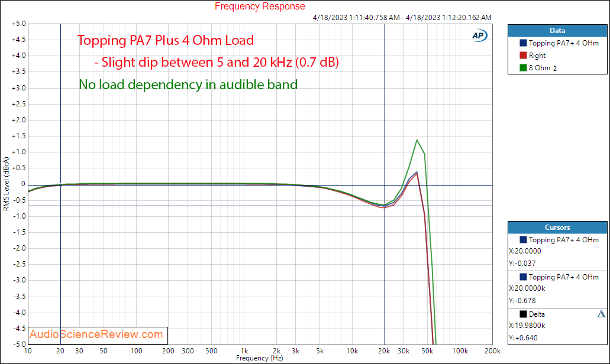The image size is (610, 364).
Task: Click the Delta triangle icon in Cursors panel
Action: 601,314
